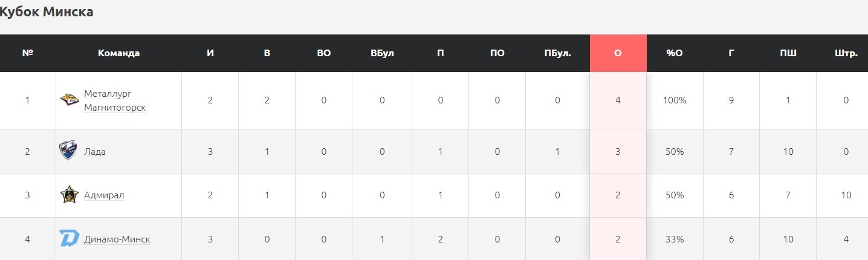Click the ПШ column header
Image resolution: width=868 pixels, height=260 pixels.
[x=788, y=53]
